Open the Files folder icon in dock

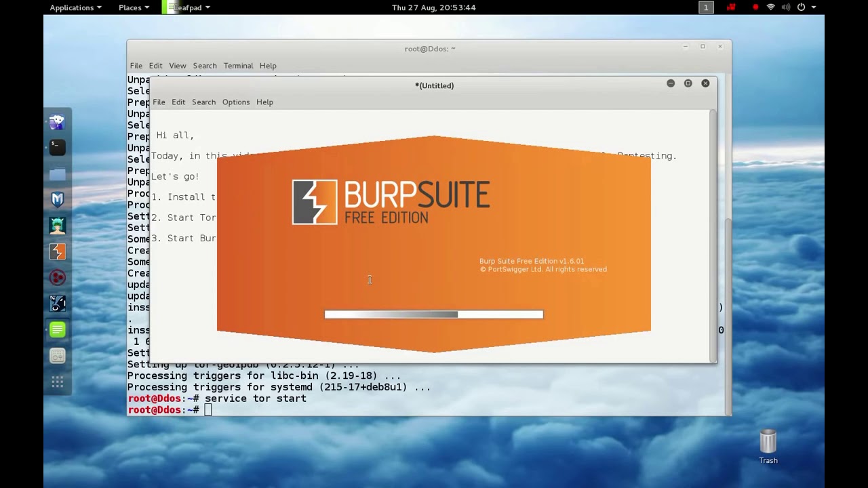[58, 174]
